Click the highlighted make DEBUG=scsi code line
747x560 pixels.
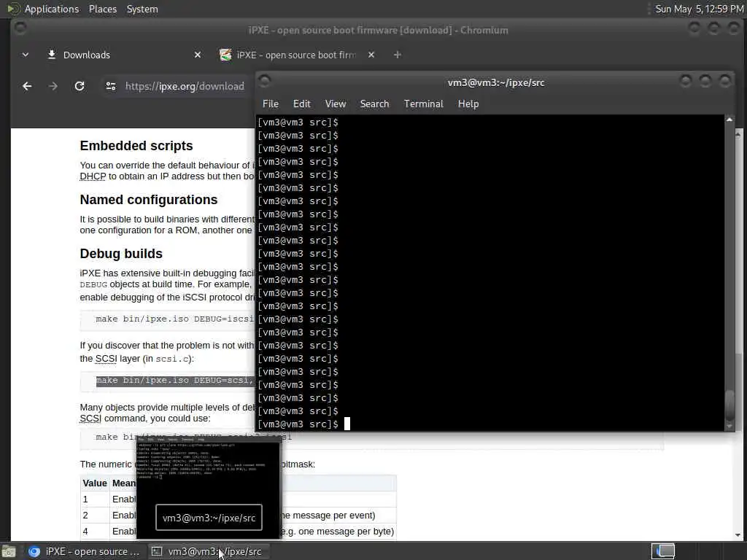click(x=175, y=381)
